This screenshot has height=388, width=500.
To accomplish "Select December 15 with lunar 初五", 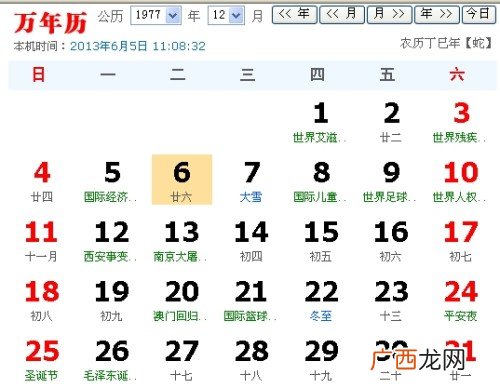I will pyautogui.click(x=321, y=242).
